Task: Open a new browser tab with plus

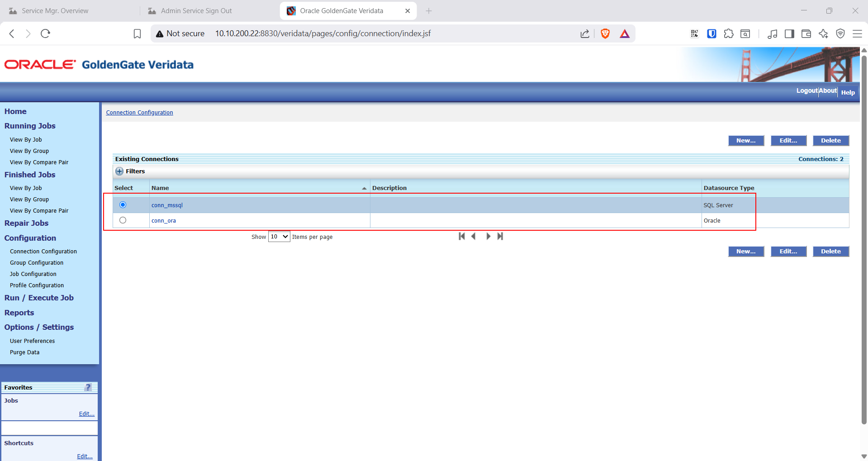Action: point(429,11)
